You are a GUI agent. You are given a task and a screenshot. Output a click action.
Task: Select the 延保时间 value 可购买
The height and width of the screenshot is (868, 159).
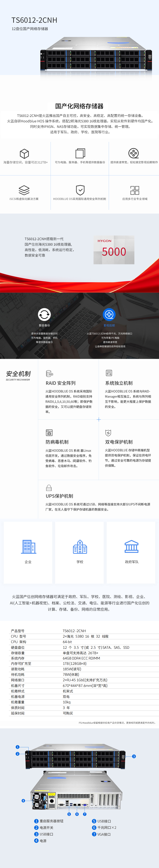[x=68, y=713]
